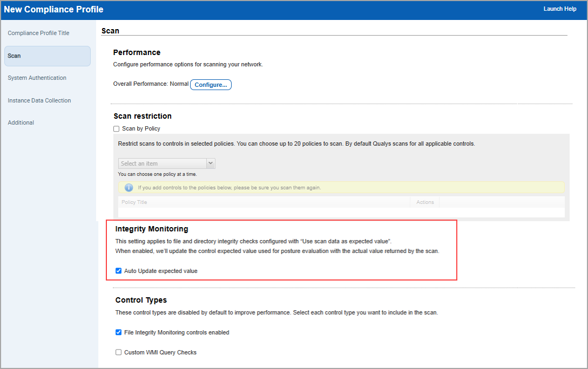Click the yellow rescan reminder banner
This screenshot has height=369, width=588.
[340, 187]
